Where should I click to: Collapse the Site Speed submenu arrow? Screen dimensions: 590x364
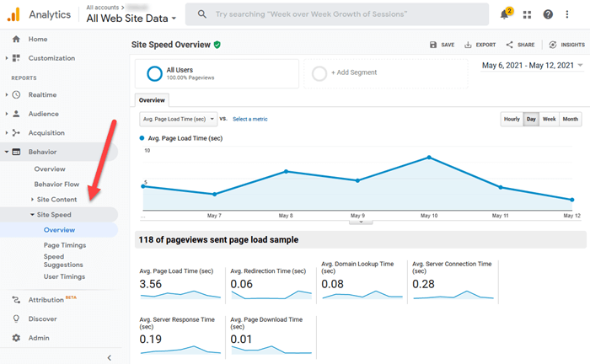click(32, 215)
